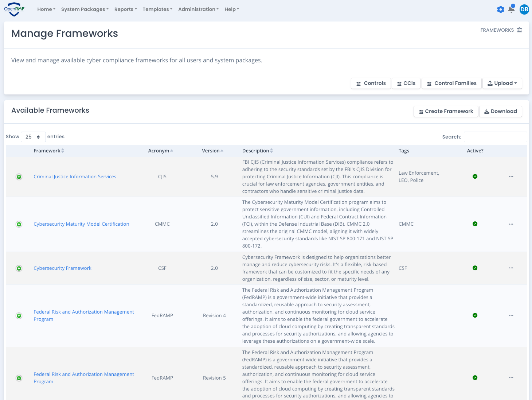Click the CSF acronym cell
The image size is (532, 400).
(162, 268)
